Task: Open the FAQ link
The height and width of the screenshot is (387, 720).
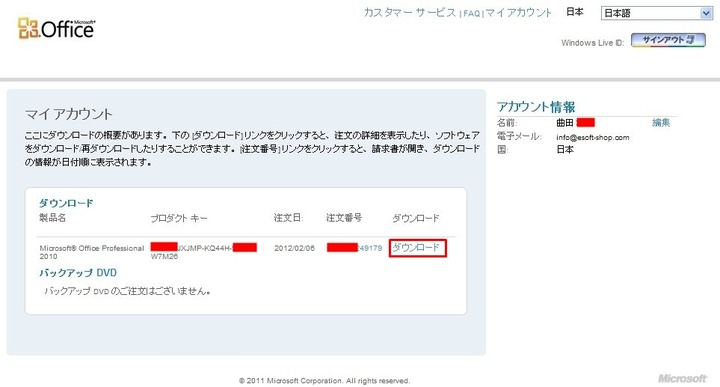Action: pyautogui.click(x=472, y=14)
